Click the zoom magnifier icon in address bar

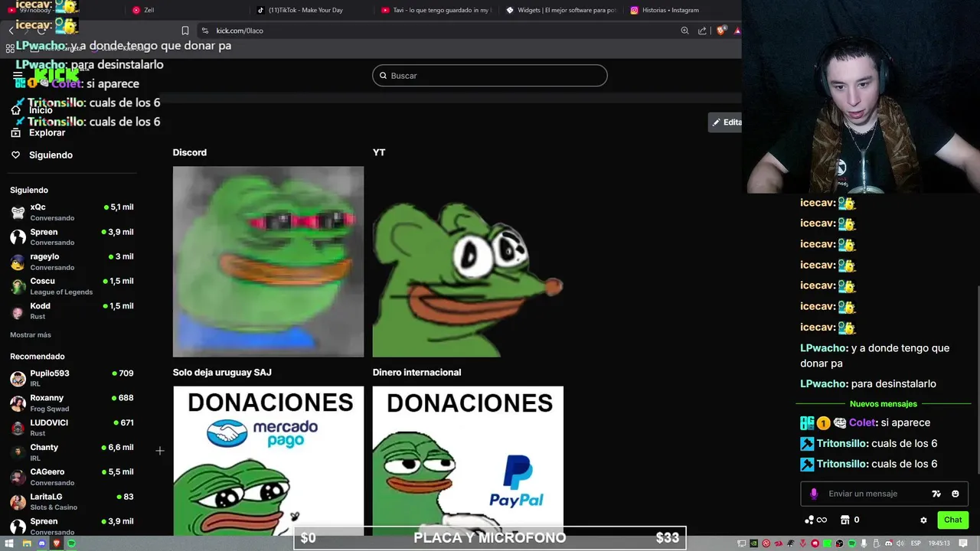684,31
